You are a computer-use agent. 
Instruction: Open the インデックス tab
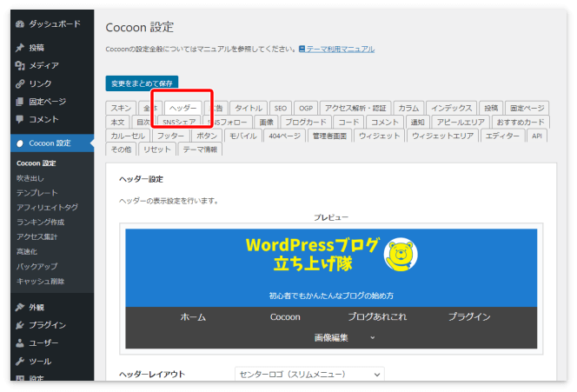click(x=452, y=108)
